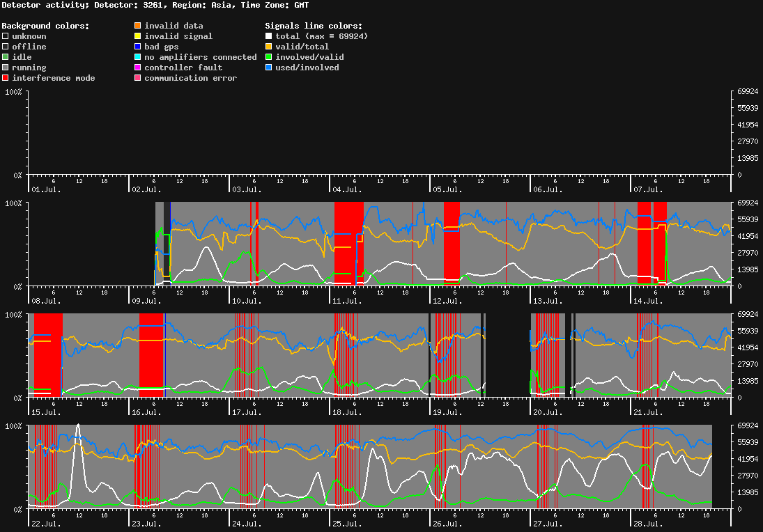The width and height of the screenshot is (763, 532).
Task: Click the red interference block on 12.Jul.
Action: click(452, 244)
